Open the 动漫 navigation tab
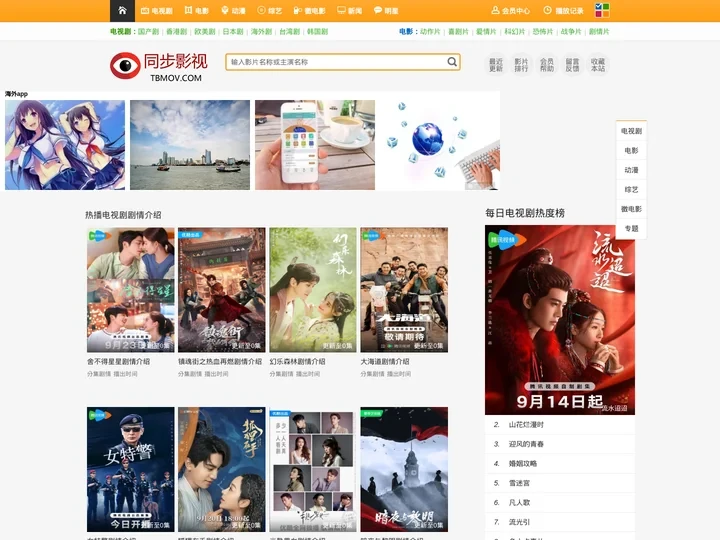 point(233,11)
